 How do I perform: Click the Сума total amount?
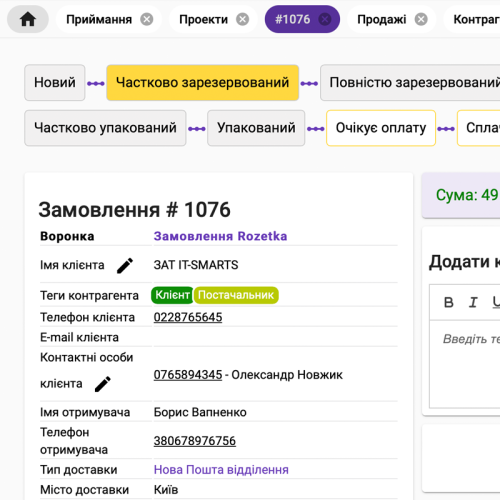point(467,195)
